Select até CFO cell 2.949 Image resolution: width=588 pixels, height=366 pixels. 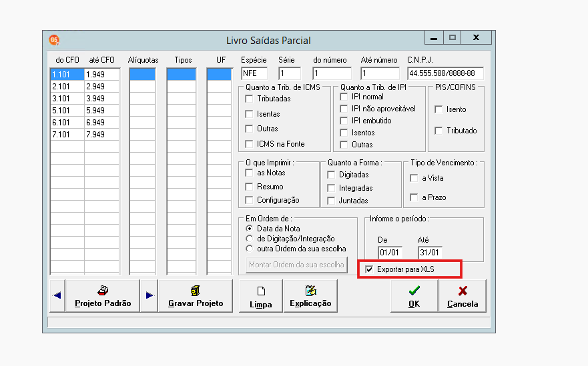[101, 86]
